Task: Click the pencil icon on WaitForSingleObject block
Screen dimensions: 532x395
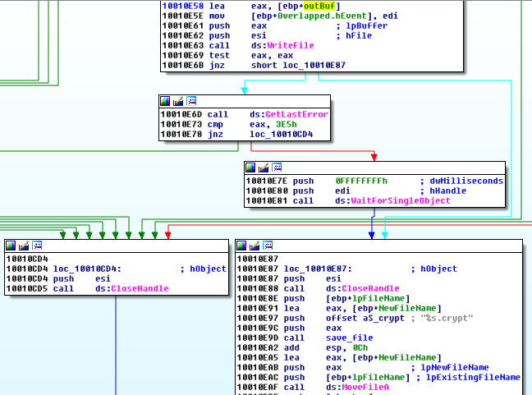Action: click(x=264, y=167)
